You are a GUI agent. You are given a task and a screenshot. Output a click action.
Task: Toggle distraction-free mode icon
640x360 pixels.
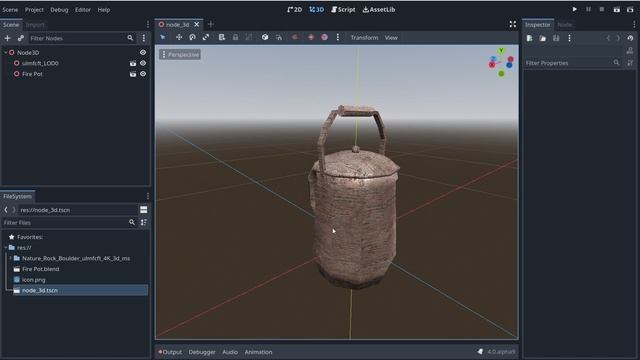pyautogui.click(x=513, y=24)
